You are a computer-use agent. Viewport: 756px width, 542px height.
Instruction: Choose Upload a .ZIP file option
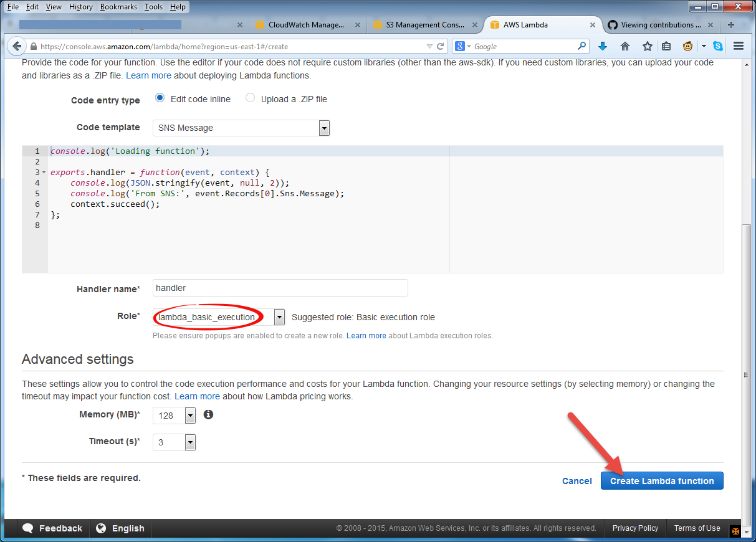249,98
